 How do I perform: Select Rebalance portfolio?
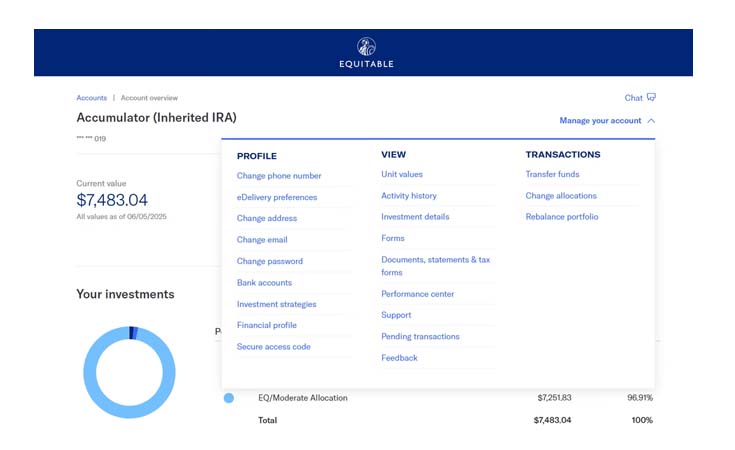pyautogui.click(x=562, y=217)
